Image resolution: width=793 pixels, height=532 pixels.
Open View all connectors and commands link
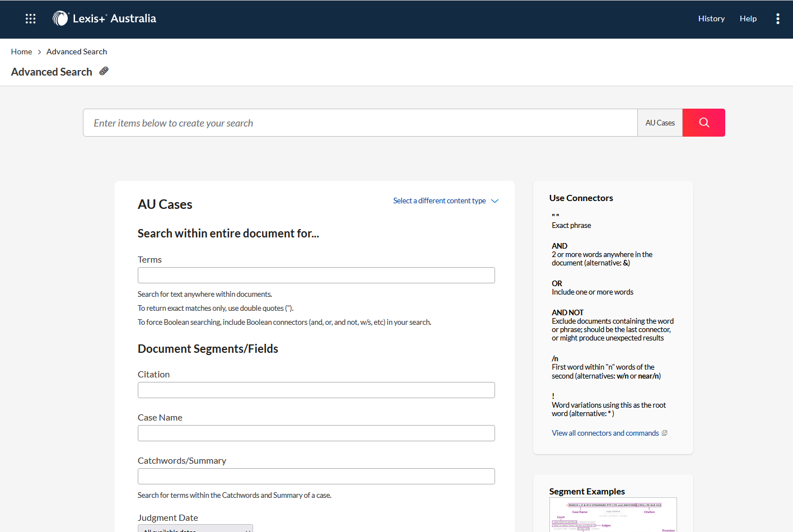605,433
